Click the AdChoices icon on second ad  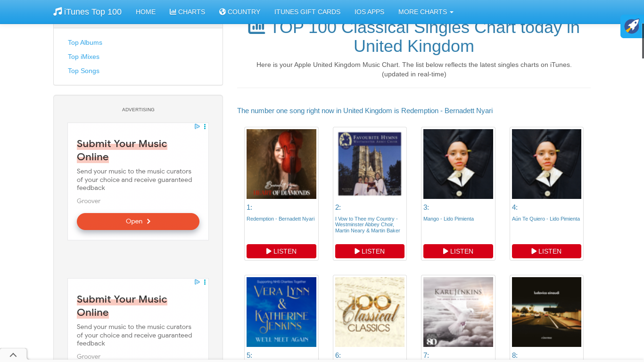click(198, 282)
